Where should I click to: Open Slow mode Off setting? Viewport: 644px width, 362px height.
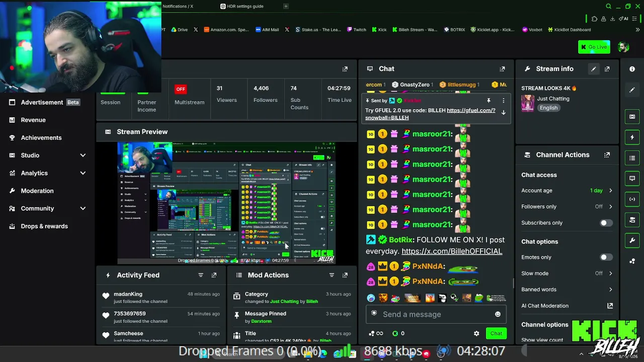coord(567,274)
